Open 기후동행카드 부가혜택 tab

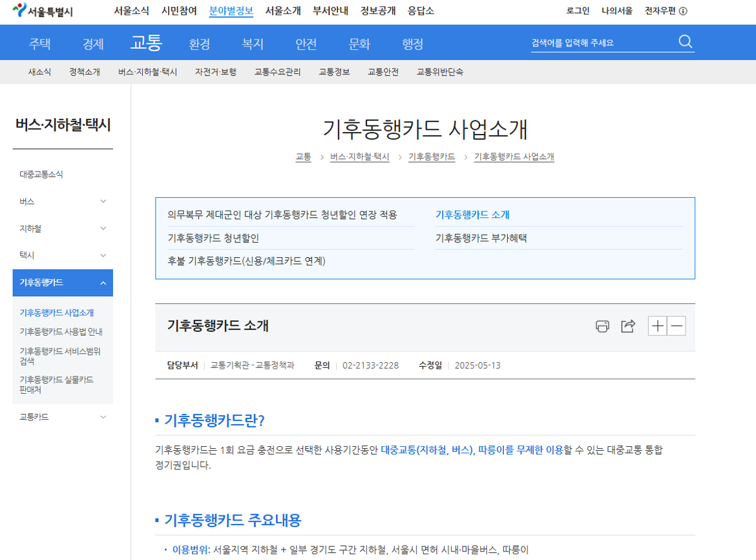481,238
